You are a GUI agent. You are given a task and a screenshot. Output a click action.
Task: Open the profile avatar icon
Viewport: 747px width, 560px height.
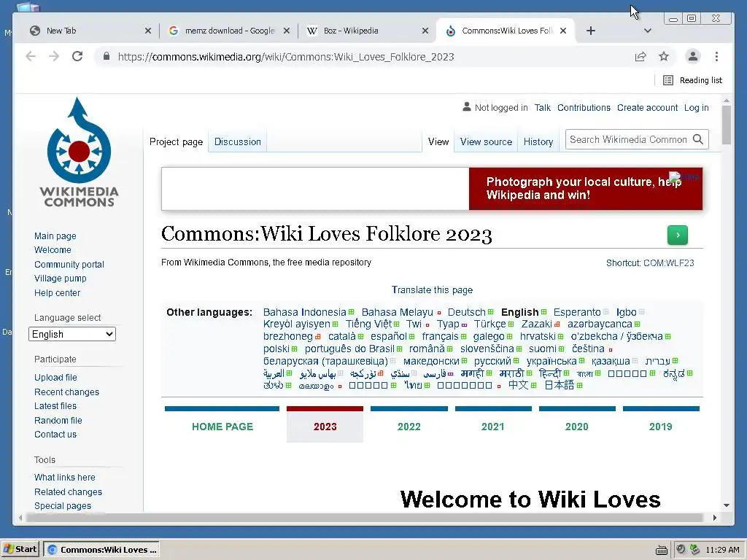[x=693, y=57]
